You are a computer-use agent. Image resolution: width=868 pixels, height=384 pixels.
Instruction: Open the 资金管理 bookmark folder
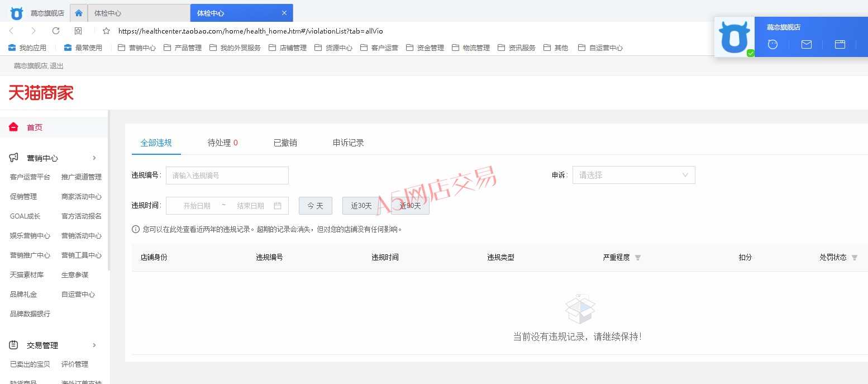425,48
